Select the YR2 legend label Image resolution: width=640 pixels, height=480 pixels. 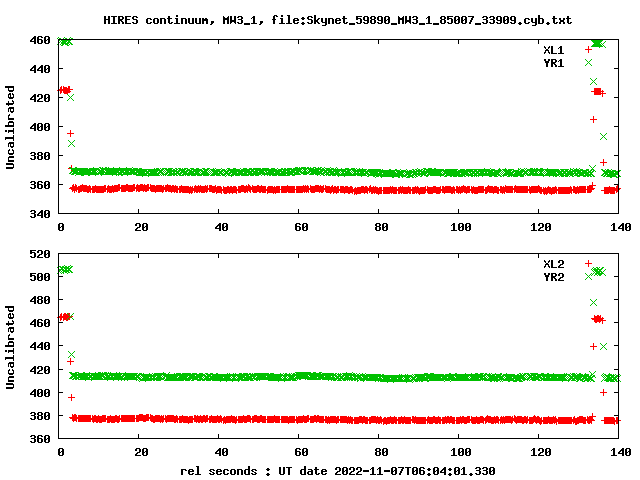pos(553,277)
